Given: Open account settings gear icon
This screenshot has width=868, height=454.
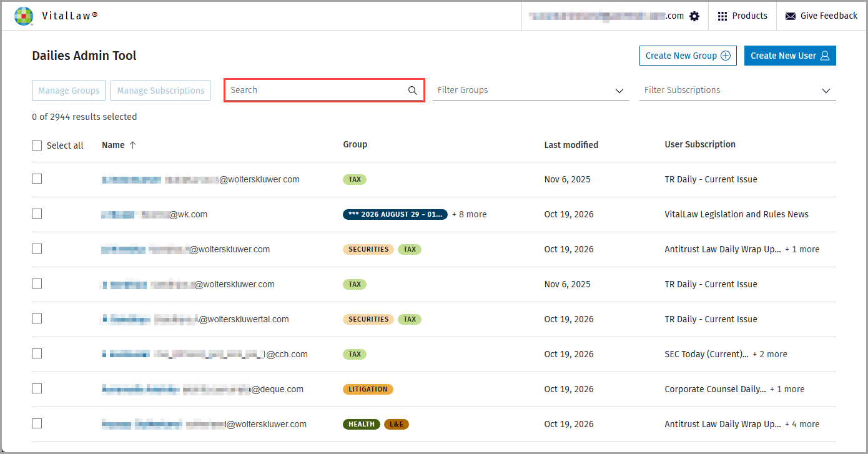Looking at the screenshot, I should point(694,16).
